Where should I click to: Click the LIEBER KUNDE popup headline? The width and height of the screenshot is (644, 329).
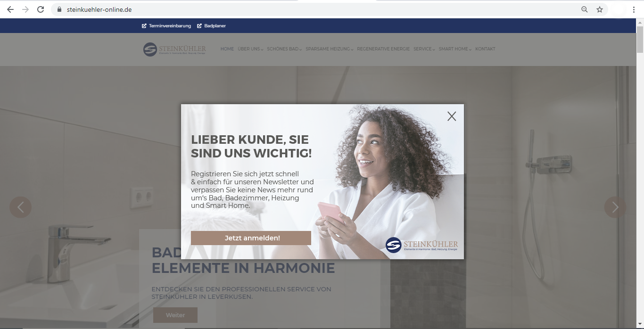251,146
